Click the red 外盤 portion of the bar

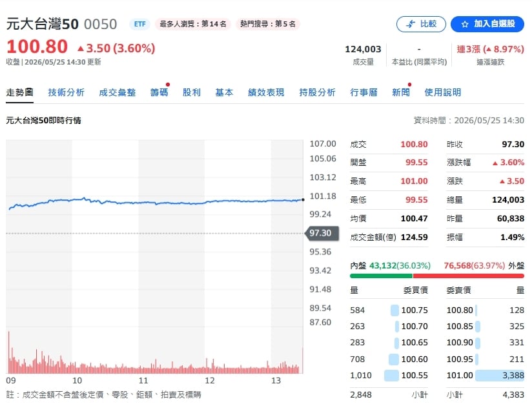coord(469,276)
